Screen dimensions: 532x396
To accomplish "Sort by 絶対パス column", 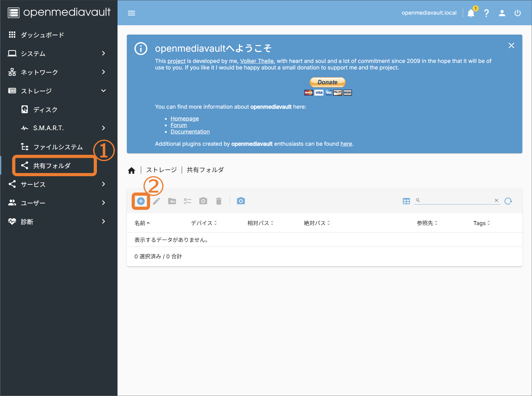I will tap(317, 223).
